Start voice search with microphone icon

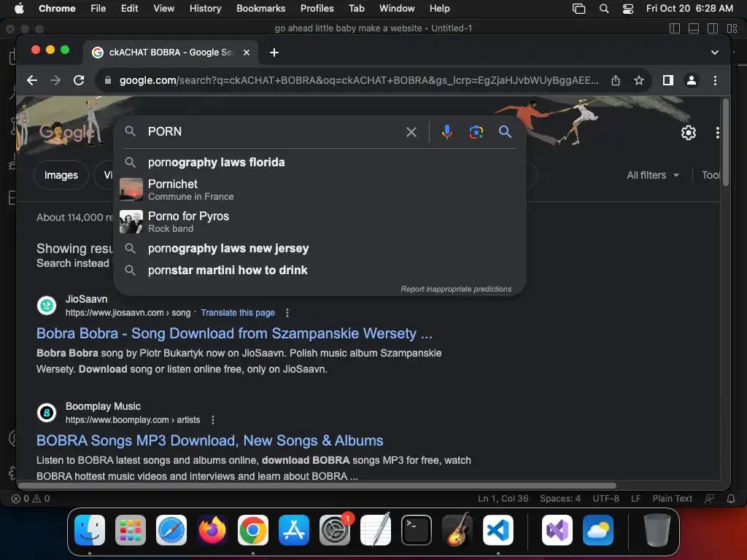coord(447,132)
